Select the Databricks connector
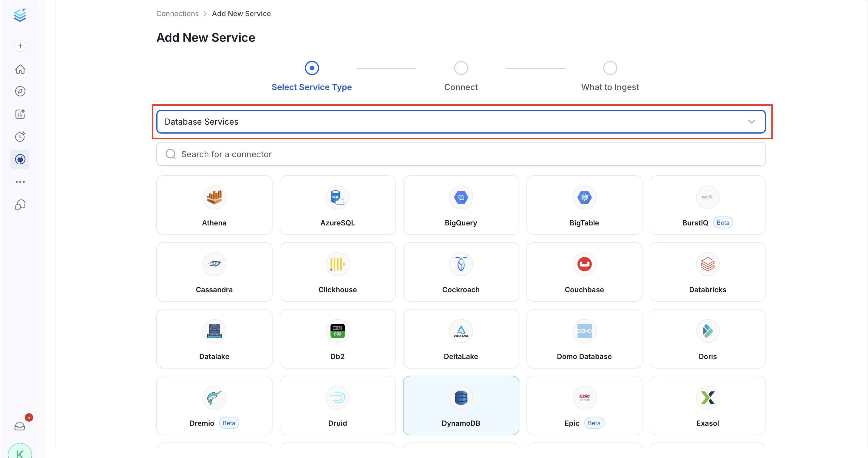This screenshot has height=458, width=868. pos(708,272)
